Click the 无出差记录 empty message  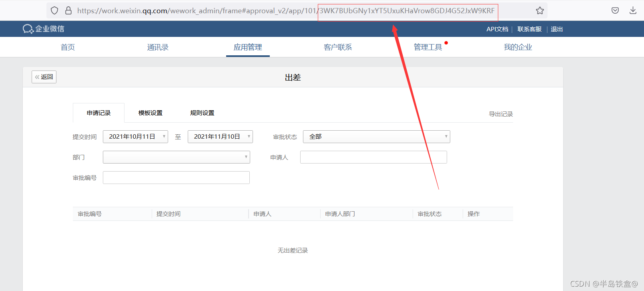click(x=293, y=251)
